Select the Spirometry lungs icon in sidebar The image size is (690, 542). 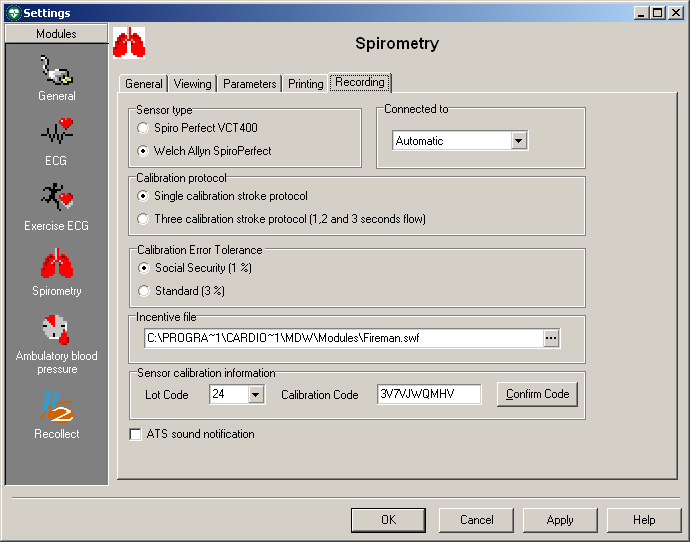57,263
